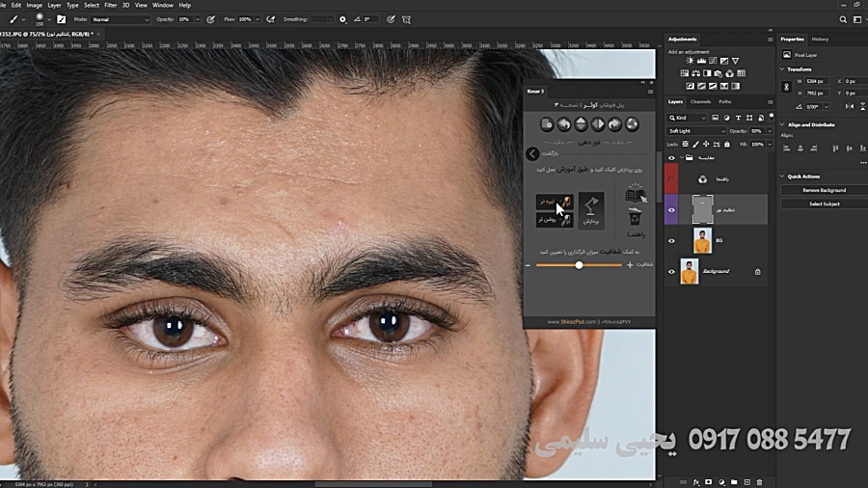Toggle lock transparent pixels
The width and height of the screenshot is (868, 488).
[x=686, y=145]
